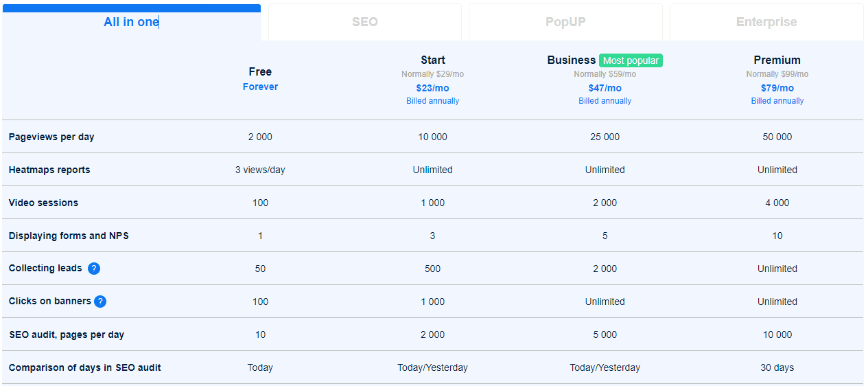Click the question mark next to Clicks on banners

coord(100,302)
